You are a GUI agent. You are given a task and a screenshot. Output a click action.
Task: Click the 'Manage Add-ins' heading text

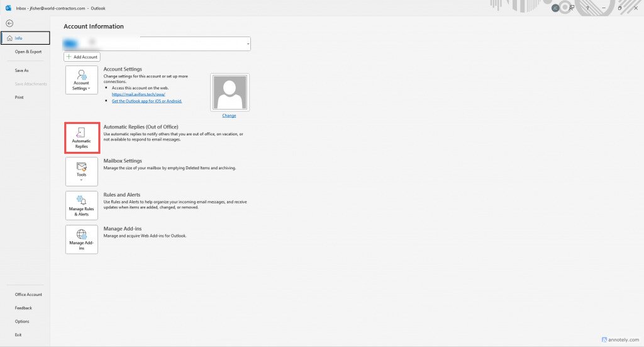tap(123, 229)
